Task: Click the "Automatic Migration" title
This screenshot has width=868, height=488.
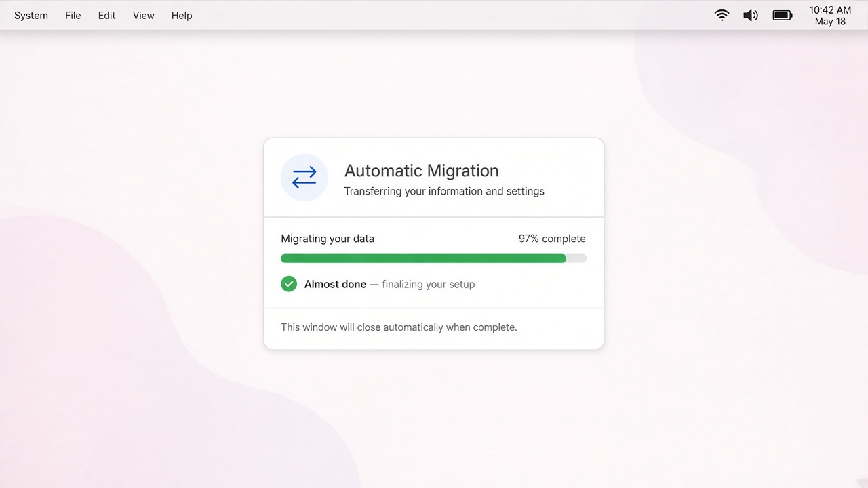Action: [422, 171]
